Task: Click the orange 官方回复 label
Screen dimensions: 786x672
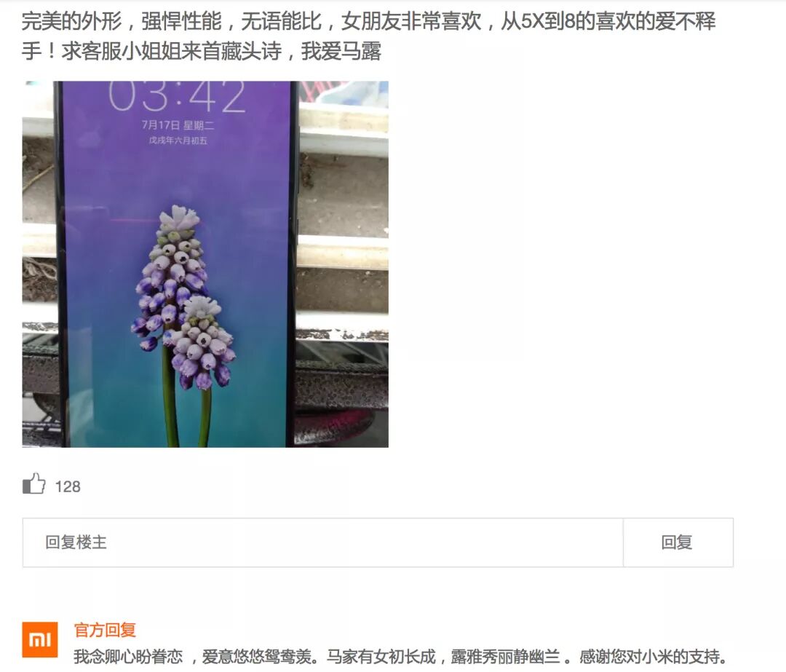Action: click(x=105, y=630)
